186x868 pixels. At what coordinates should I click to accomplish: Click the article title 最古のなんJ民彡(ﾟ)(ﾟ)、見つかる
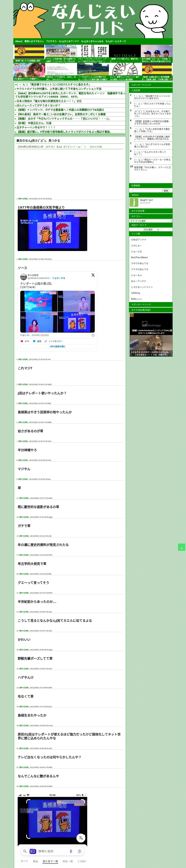(x=38, y=140)
